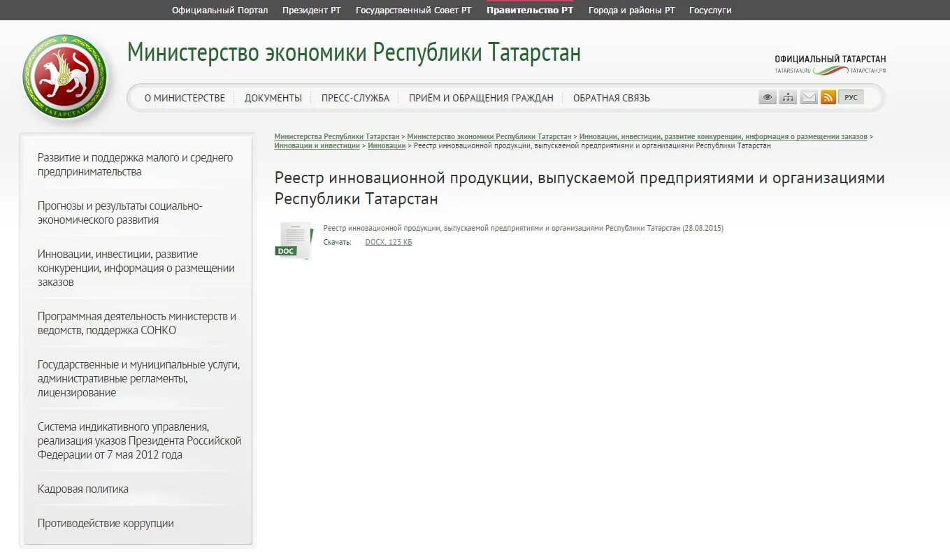Viewport: 950px width, 560px height.
Task: Follow breadcrumb Инновации
Action: [387, 145]
